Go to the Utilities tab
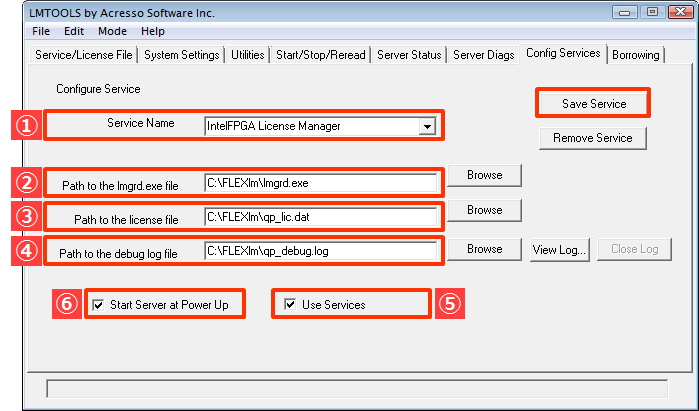Screen dimensions: 699x411 [247, 55]
